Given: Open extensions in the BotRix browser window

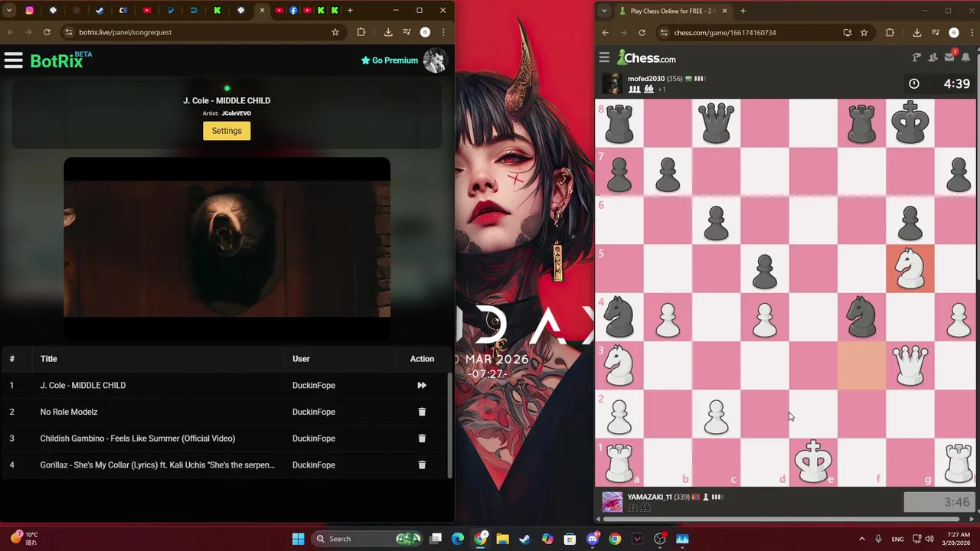Looking at the screenshot, I should click(361, 32).
